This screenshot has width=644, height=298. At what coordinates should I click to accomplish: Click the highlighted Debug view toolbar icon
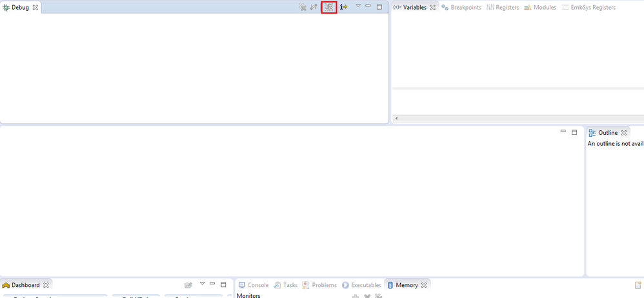329,7
